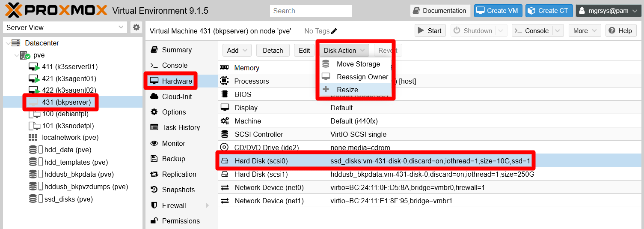Open the Summary tab
This screenshot has height=229, width=644.
182,50
